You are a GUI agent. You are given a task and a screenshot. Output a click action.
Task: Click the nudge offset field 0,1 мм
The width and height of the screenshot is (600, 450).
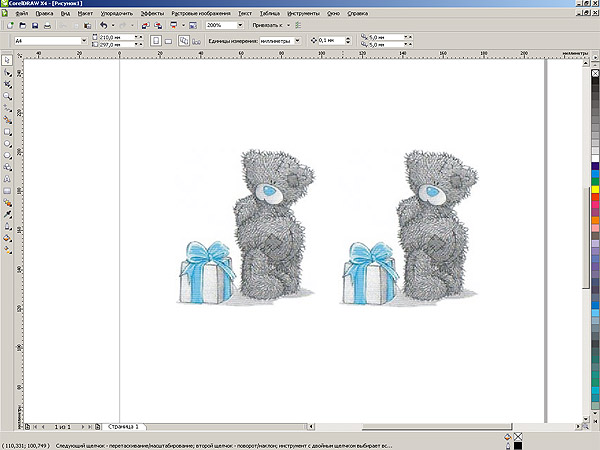pyautogui.click(x=331, y=40)
